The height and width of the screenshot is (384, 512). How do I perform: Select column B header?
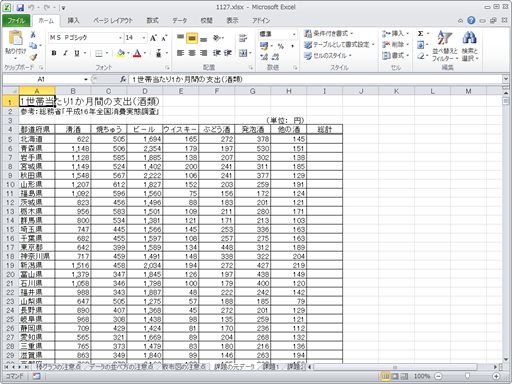(73, 91)
